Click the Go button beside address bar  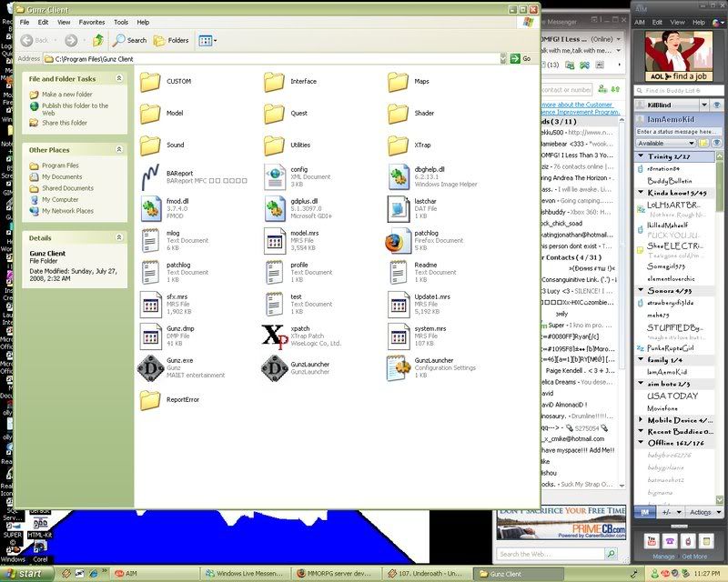[521, 59]
